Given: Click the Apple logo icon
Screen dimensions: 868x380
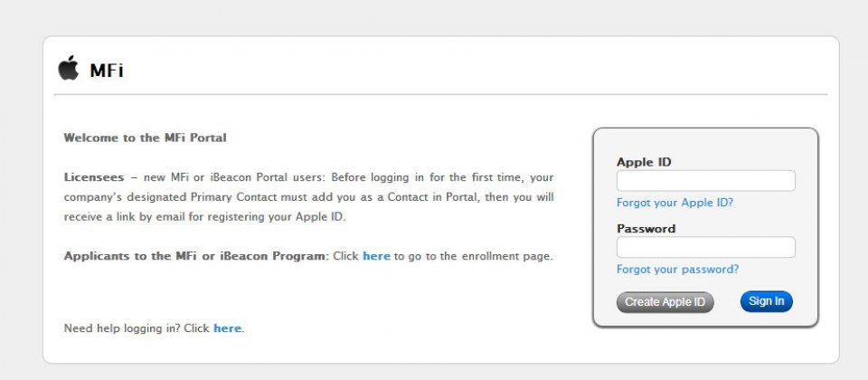Looking at the screenshot, I should 69,68.
